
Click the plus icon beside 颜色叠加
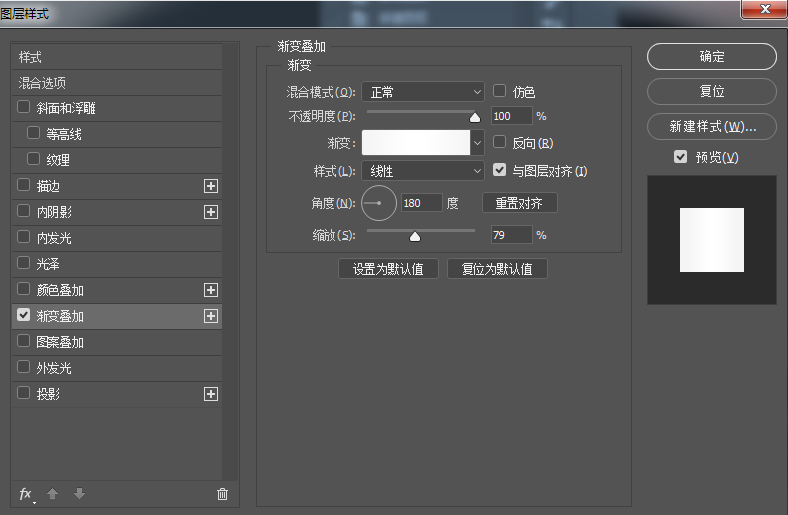[211, 290]
